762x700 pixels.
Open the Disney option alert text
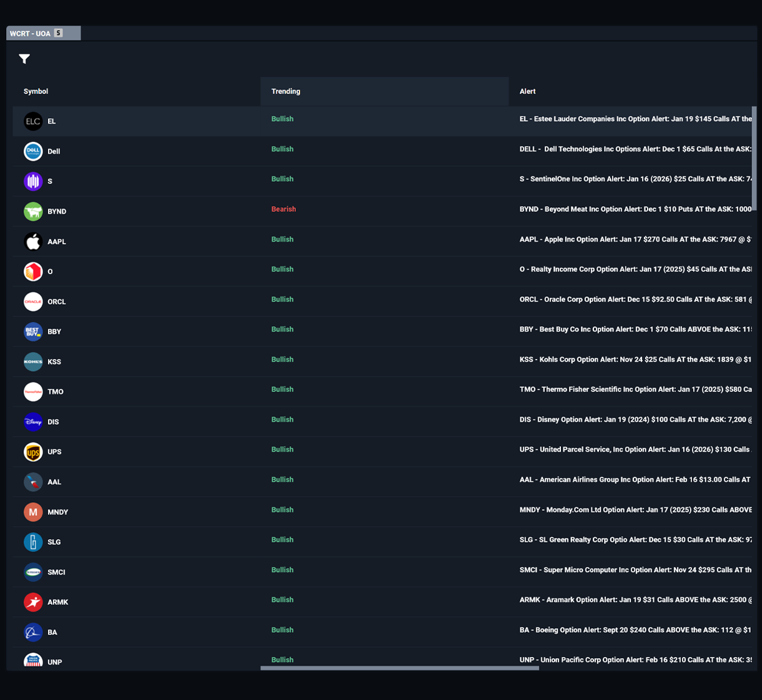coord(635,420)
